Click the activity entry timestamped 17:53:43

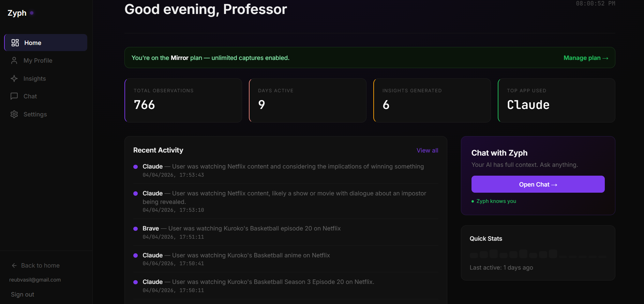286,170
